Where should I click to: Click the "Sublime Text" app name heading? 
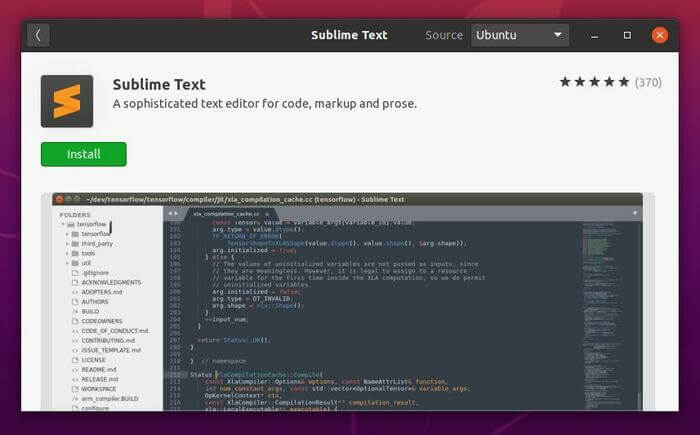pos(159,84)
